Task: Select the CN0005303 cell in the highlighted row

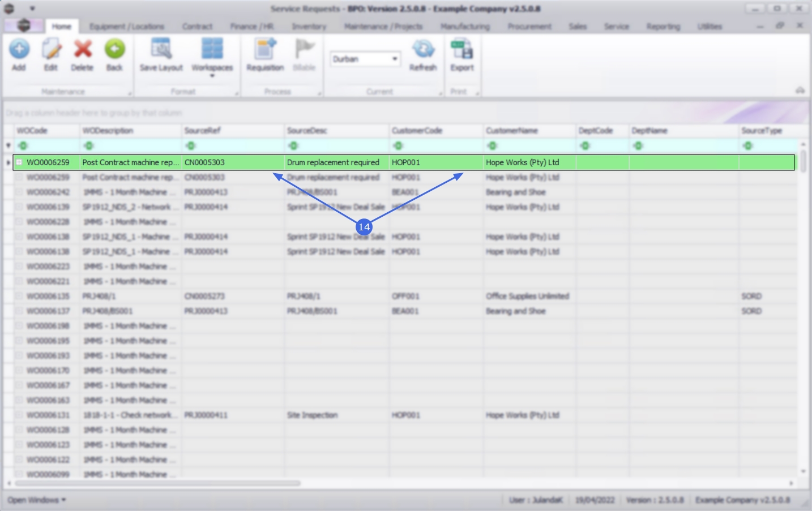Action: (233, 162)
